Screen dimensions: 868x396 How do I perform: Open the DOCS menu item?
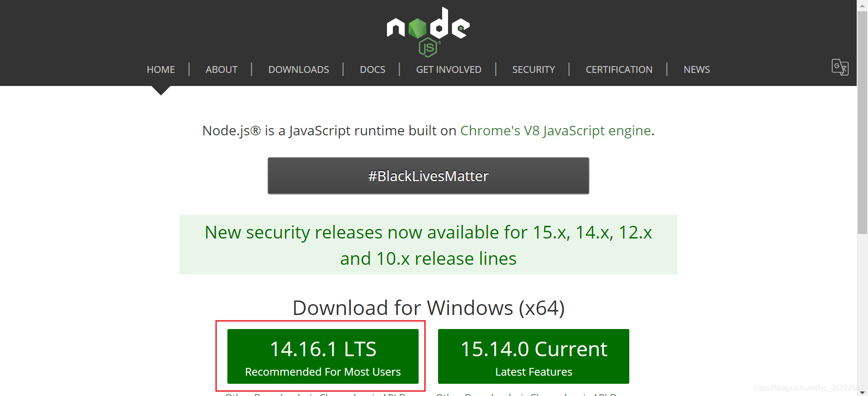373,70
